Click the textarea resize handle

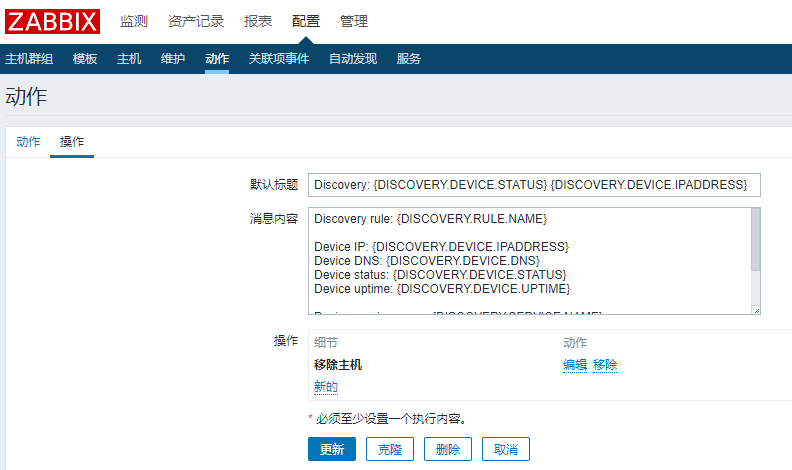[756, 310]
